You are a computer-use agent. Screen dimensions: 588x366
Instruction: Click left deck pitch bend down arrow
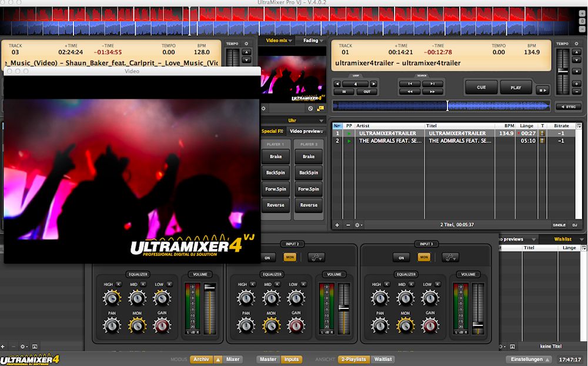246,60
